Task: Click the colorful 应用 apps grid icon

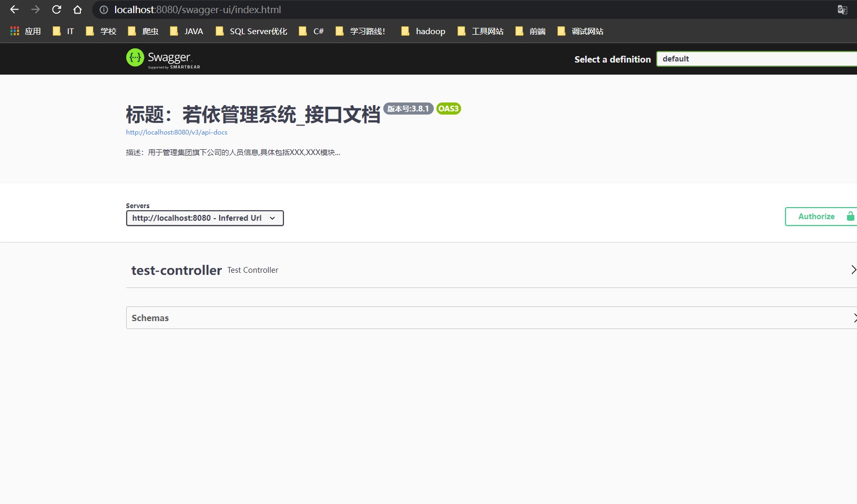Action: point(14,31)
